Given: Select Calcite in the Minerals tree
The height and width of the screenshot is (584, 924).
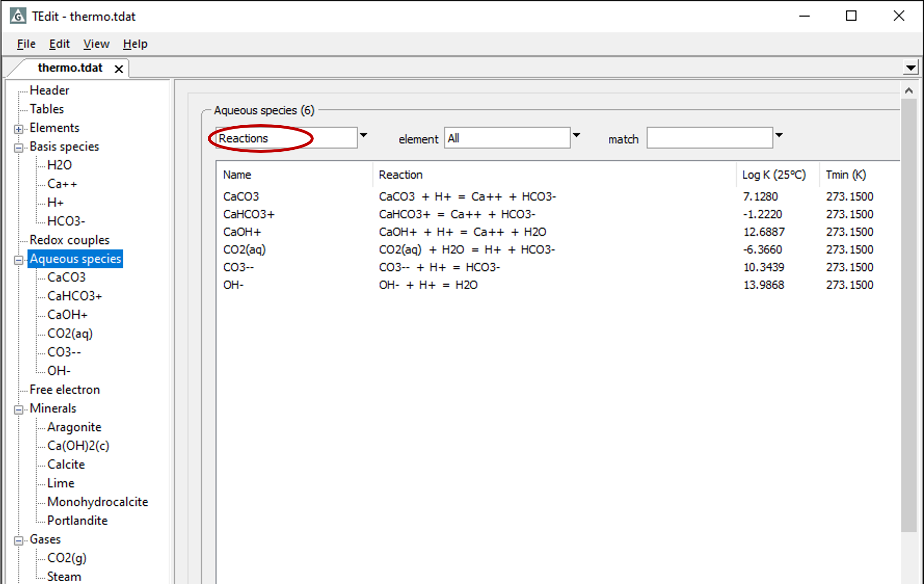Looking at the screenshot, I should pos(66,465).
